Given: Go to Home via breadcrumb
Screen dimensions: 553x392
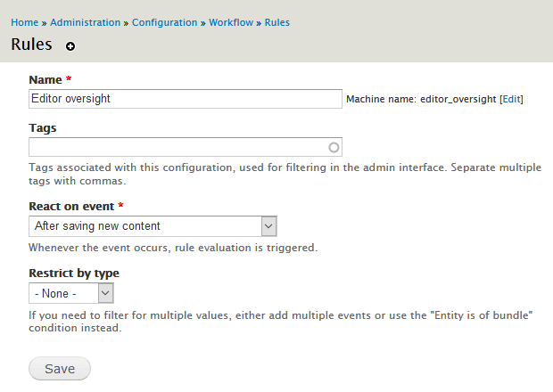Looking at the screenshot, I should click(x=25, y=22).
